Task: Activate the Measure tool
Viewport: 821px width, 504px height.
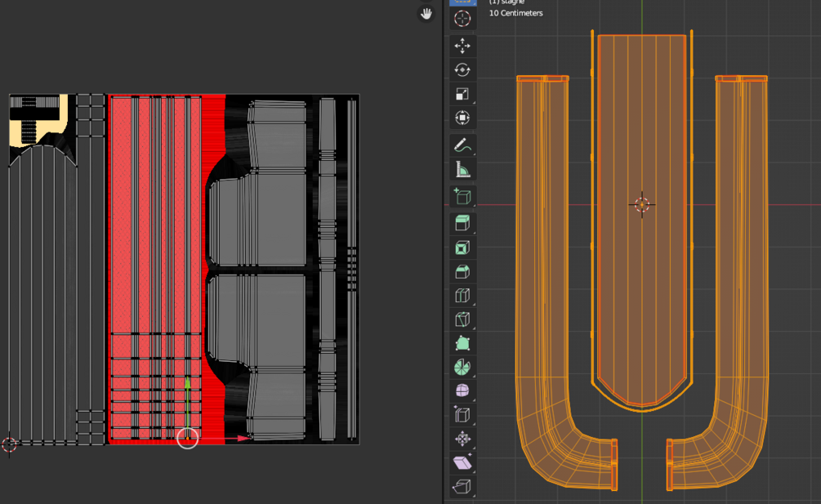Action: [462, 169]
